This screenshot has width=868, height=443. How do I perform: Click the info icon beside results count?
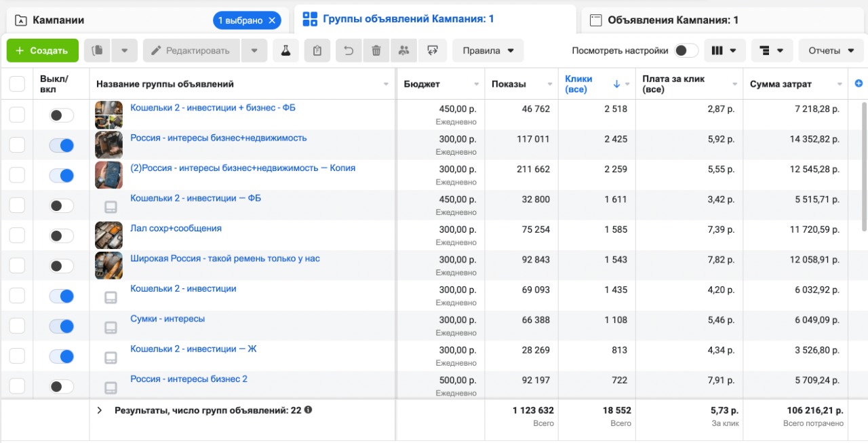point(308,410)
